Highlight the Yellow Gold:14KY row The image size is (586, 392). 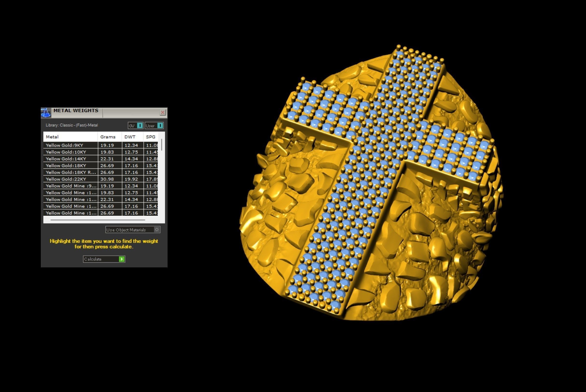101,159
